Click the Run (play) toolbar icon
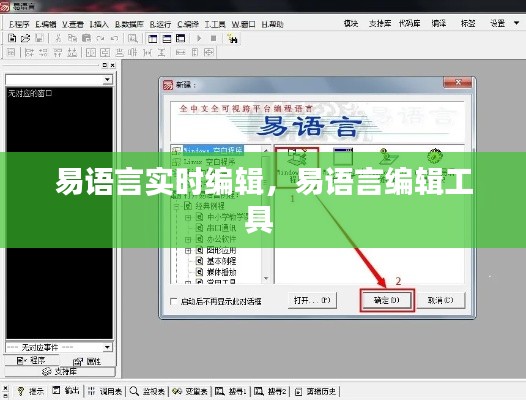This screenshot has width=526, height=400. (x=199, y=38)
